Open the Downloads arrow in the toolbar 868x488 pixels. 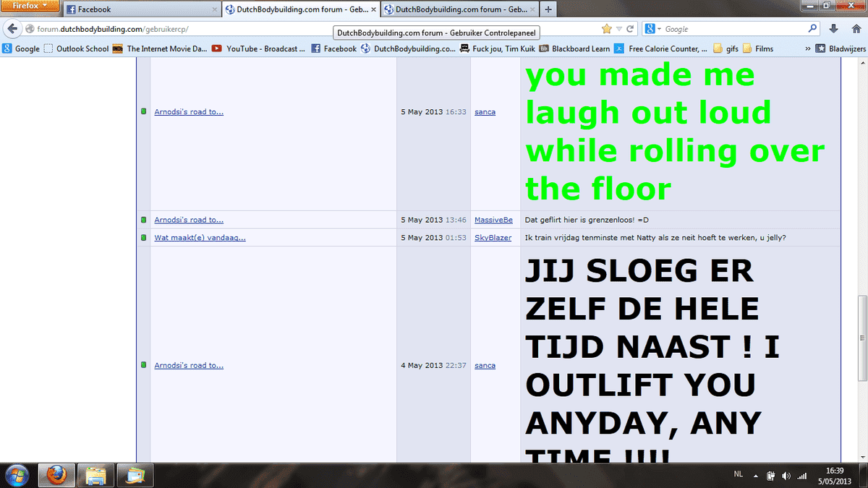pyautogui.click(x=833, y=29)
